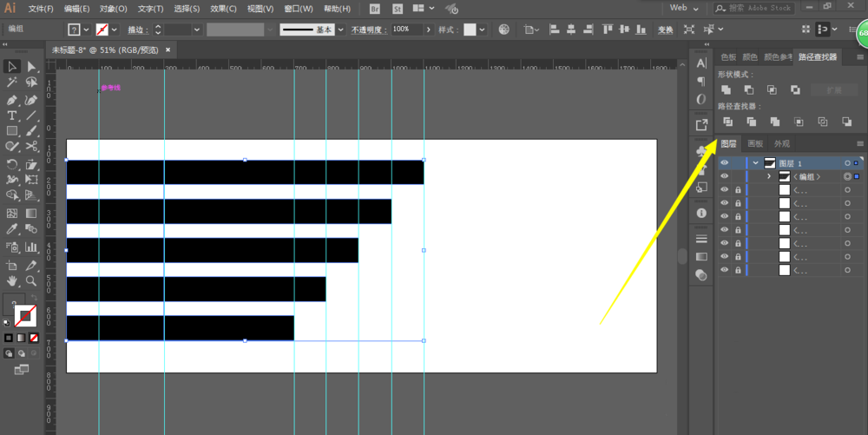The width and height of the screenshot is (868, 435).
Task: Select the Hand tool
Action: click(11, 280)
